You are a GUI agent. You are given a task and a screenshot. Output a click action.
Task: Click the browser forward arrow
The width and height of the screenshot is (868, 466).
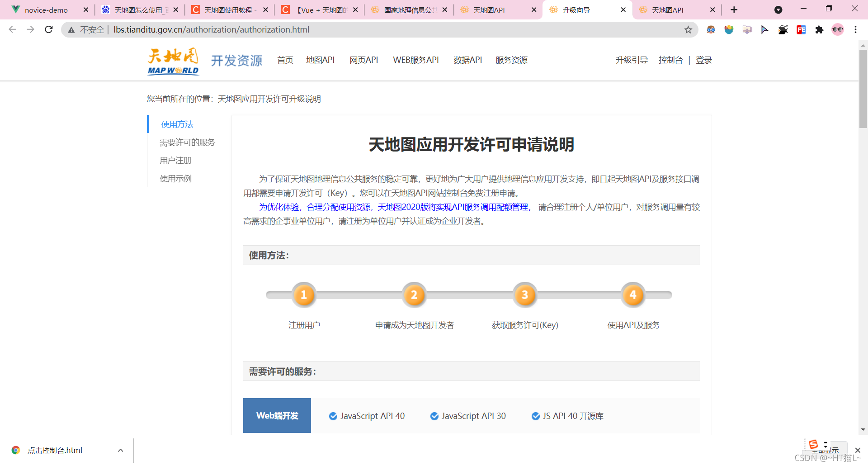[x=30, y=29]
